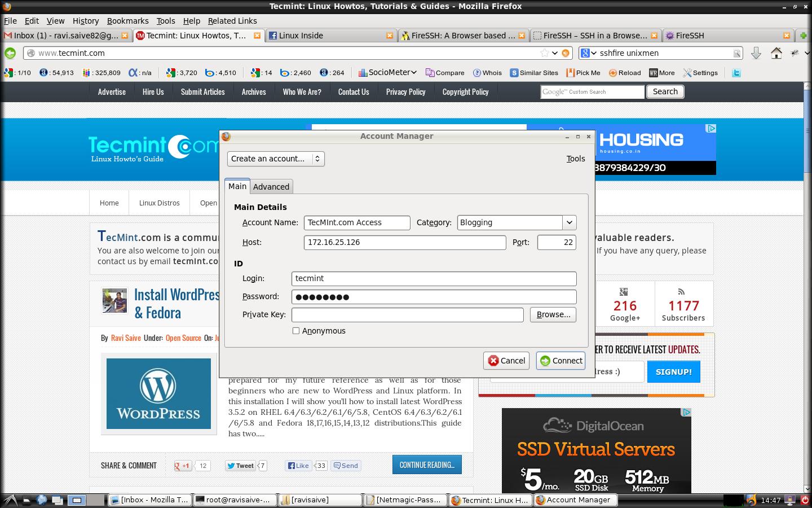Click the Account Name field
Screen dimensions: 812x508
pyautogui.click(x=357, y=222)
